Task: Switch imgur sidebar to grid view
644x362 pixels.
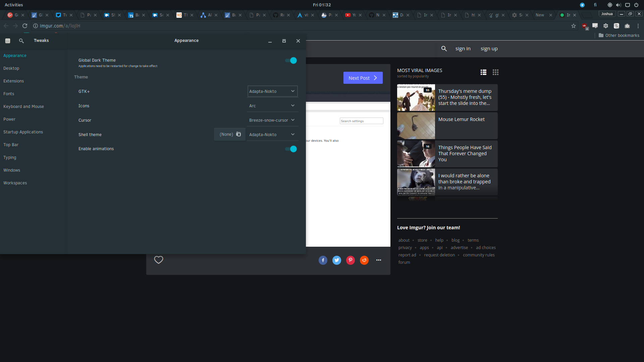Action: pyautogui.click(x=495, y=72)
